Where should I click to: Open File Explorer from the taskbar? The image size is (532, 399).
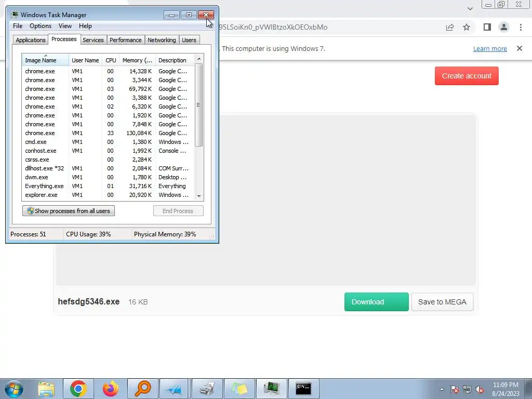pos(46,389)
